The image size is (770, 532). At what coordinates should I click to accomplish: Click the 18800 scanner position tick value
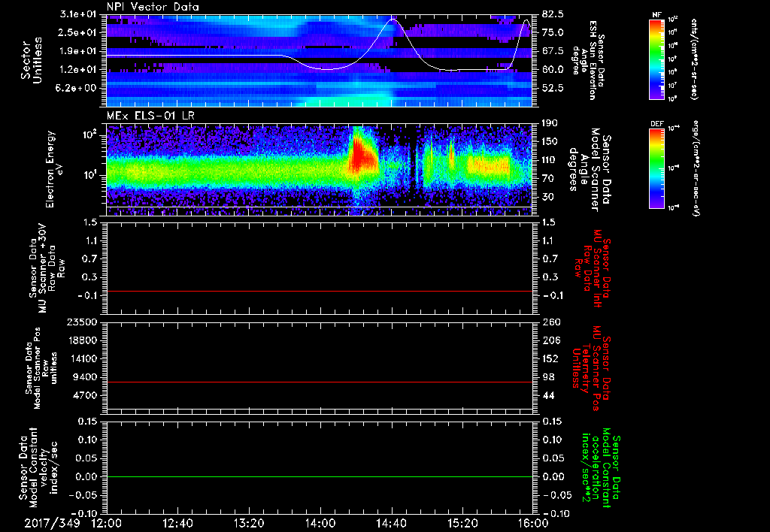(x=81, y=340)
